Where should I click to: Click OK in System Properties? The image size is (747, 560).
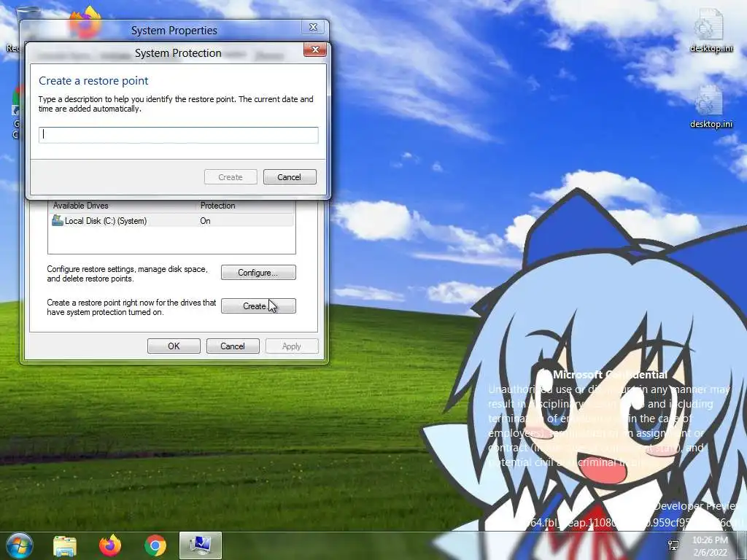click(174, 346)
